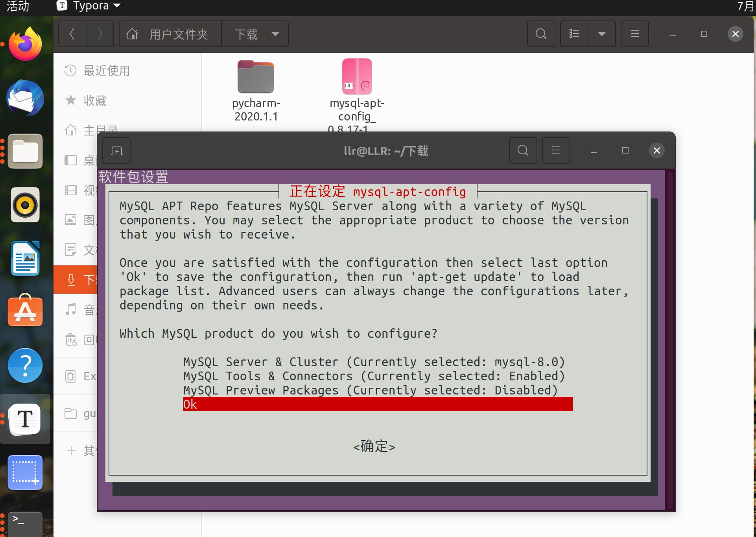
Task: Open the Help icon in dock
Action: click(x=25, y=365)
